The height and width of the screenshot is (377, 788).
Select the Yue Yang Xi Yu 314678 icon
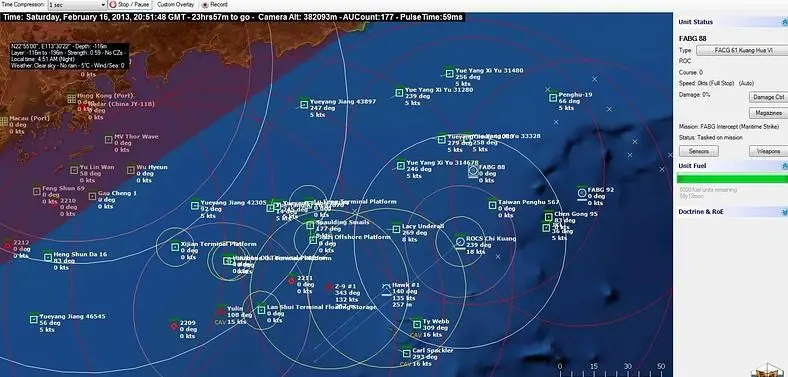[x=401, y=165]
